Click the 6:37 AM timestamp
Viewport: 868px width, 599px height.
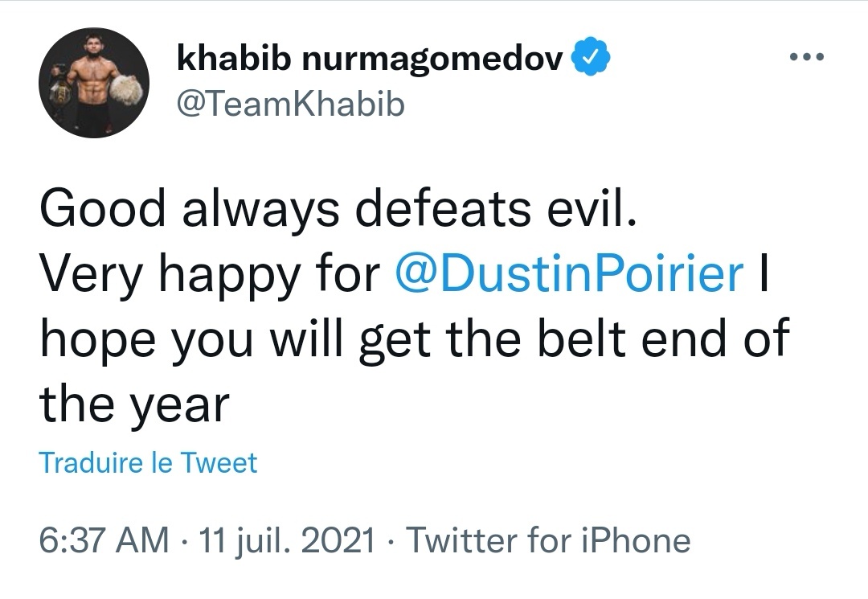click(x=104, y=540)
